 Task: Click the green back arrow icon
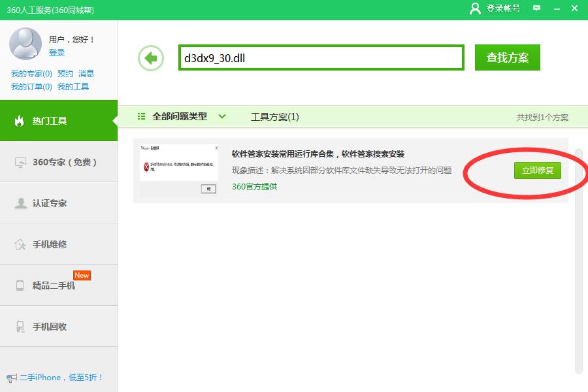pos(151,58)
